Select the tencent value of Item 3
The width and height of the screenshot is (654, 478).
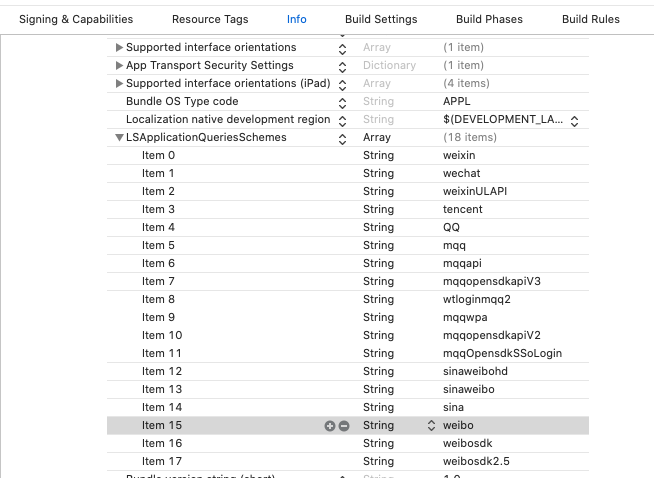(463, 209)
